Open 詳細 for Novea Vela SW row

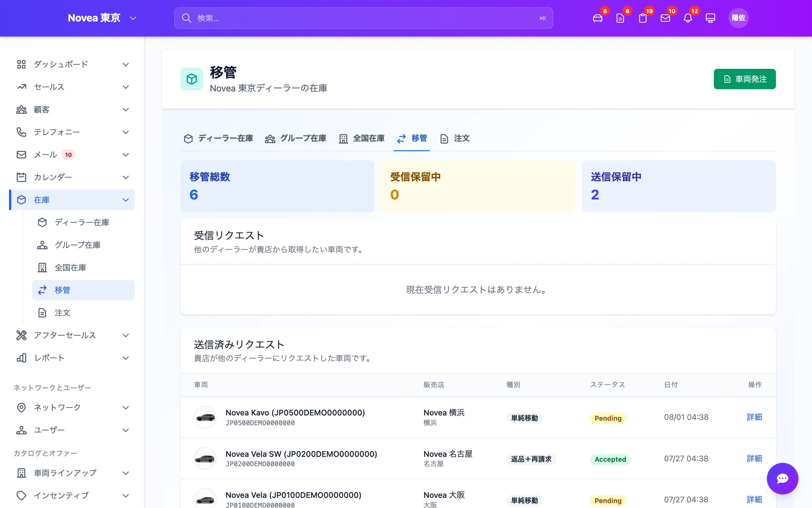[x=754, y=458]
